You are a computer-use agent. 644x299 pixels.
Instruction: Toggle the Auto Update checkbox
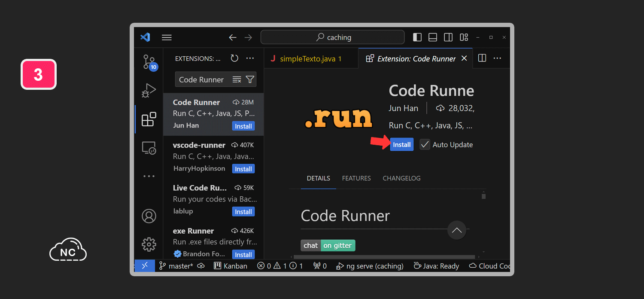pos(425,145)
